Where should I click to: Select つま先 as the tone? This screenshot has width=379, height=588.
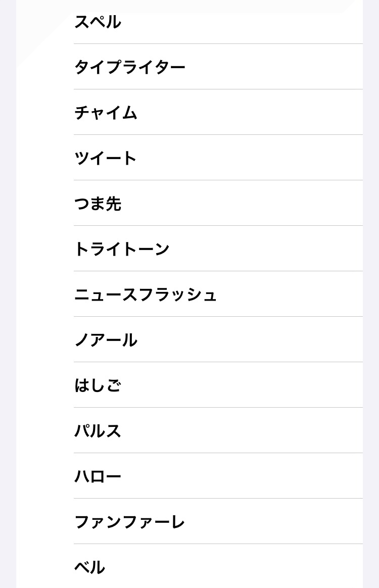[x=98, y=204]
